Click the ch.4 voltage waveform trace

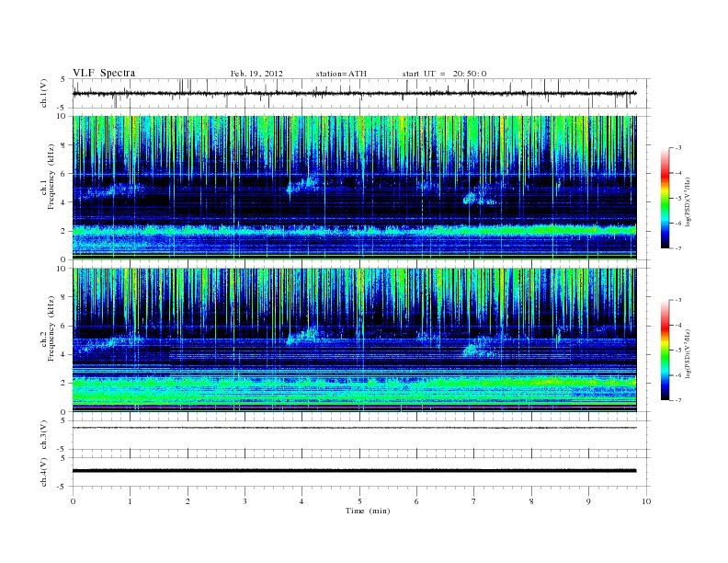pyautogui.click(x=355, y=471)
